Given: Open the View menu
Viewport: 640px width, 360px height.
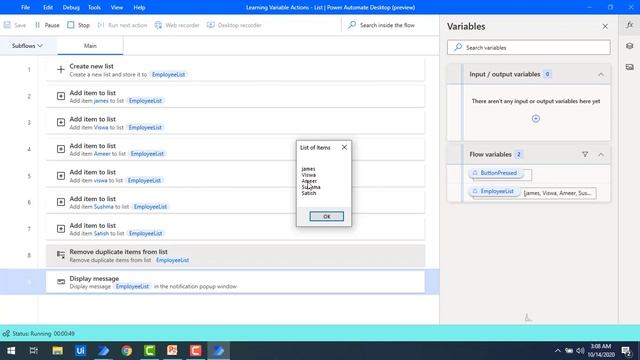Looking at the screenshot, I should point(117,7).
